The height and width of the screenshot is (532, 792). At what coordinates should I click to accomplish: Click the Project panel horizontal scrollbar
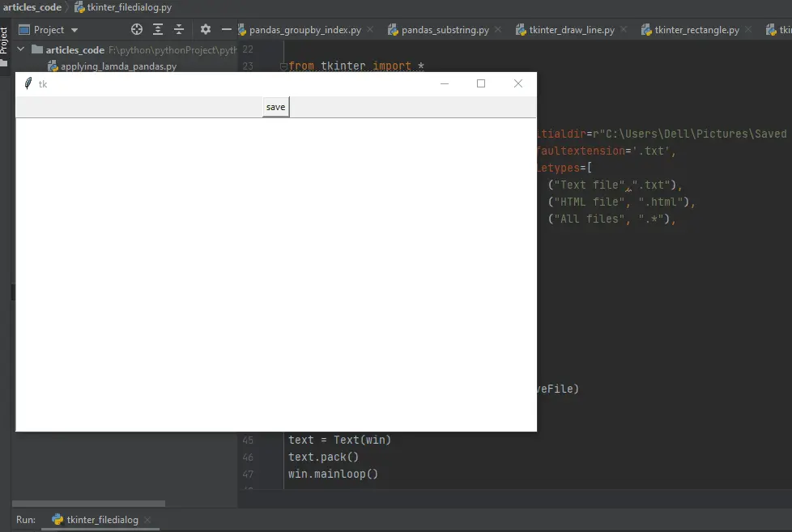tap(88, 503)
